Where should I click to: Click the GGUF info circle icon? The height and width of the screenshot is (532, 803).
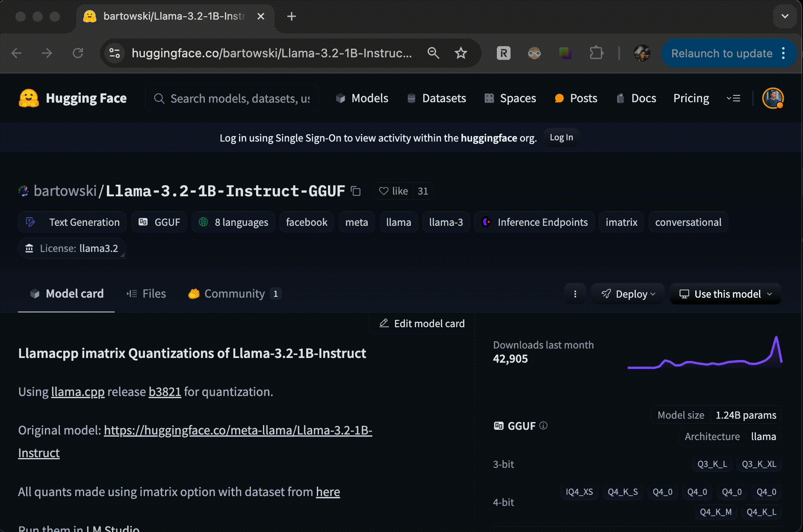[x=543, y=426]
